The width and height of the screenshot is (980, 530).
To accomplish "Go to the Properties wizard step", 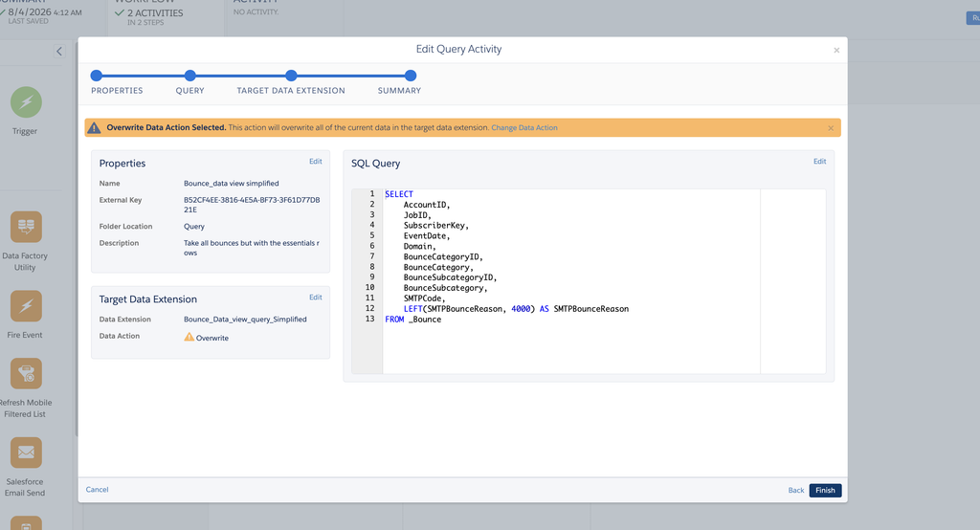I will tap(97, 76).
